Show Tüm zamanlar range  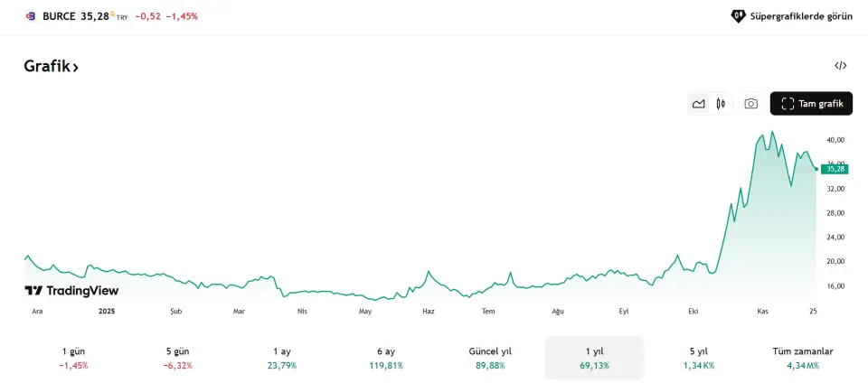(802, 358)
